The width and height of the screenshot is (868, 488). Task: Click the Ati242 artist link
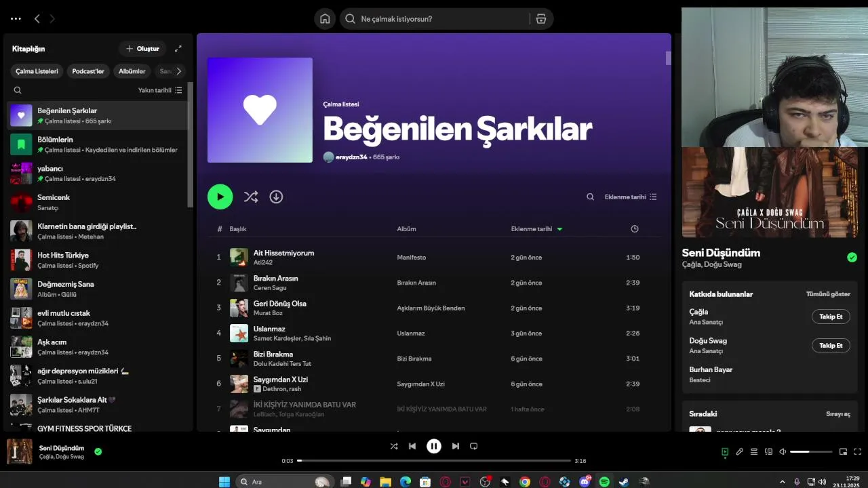263,262
